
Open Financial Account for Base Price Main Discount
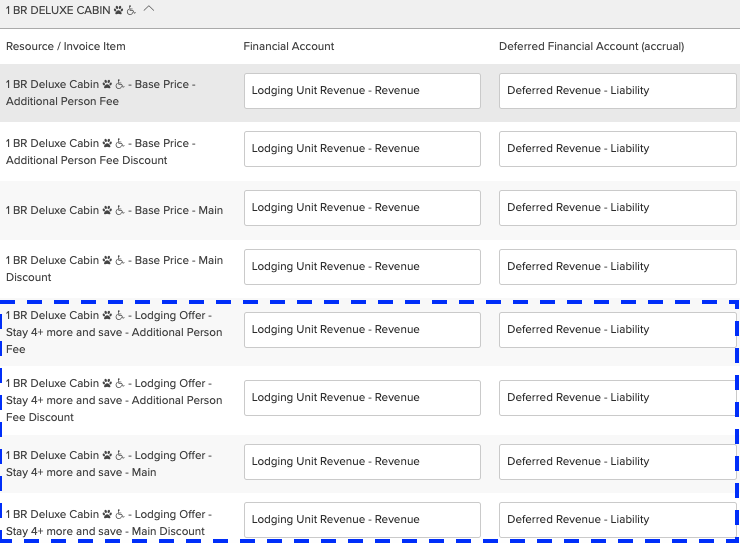tap(362, 267)
